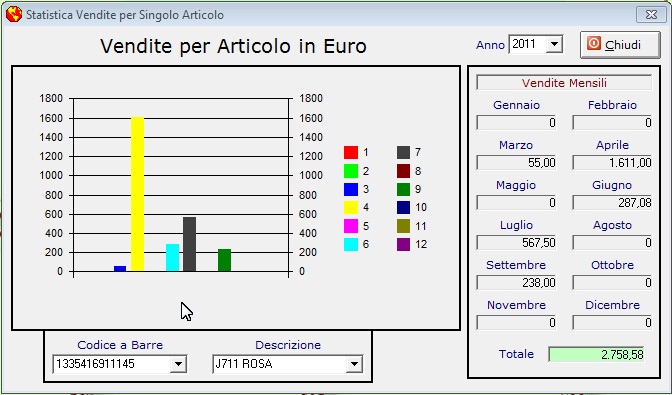Viewport: 672px width, 395px height.
Task: Close the Statistica Vendite window
Action: (651, 15)
